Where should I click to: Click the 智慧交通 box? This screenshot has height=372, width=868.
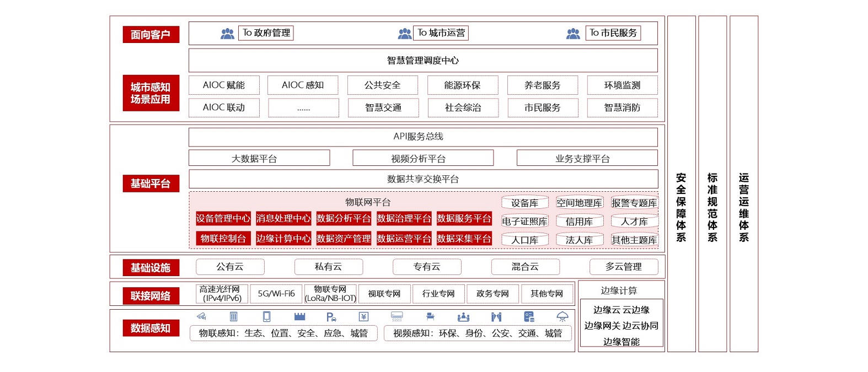coord(383,107)
